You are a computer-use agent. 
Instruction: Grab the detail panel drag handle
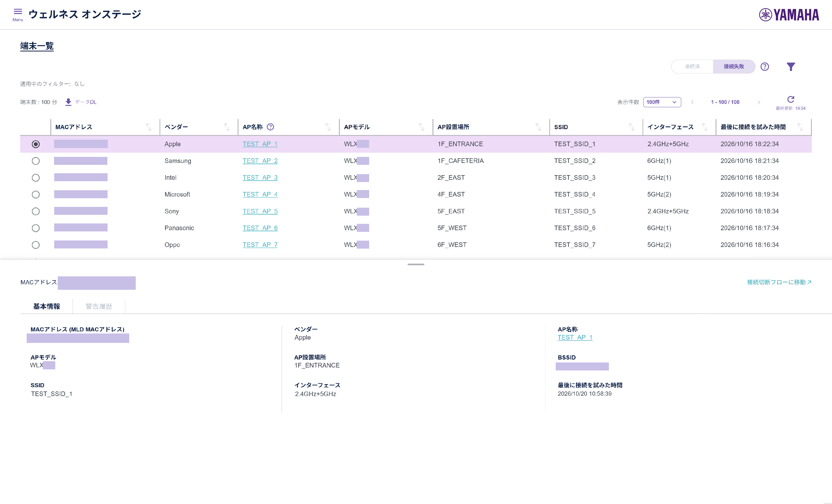point(416,265)
